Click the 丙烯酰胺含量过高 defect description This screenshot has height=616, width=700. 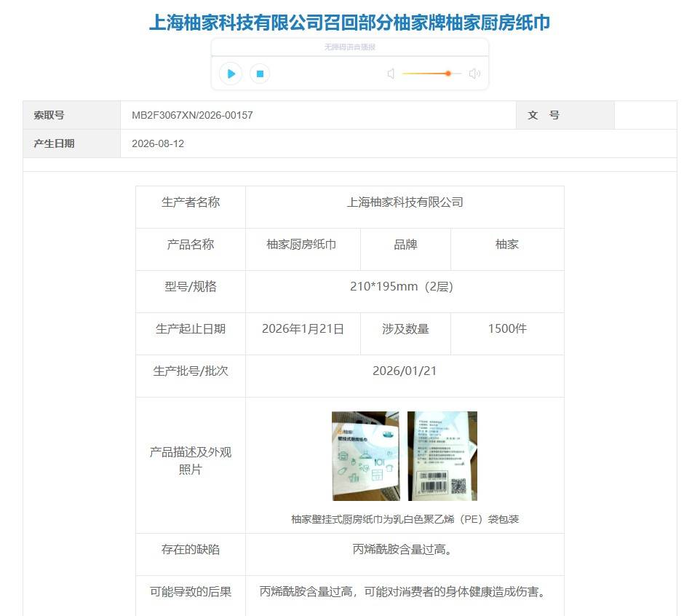point(403,550)
